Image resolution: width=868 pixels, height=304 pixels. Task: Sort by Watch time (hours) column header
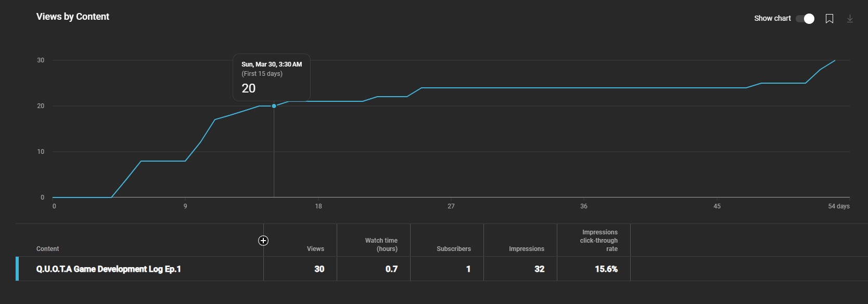click(381, 245)
